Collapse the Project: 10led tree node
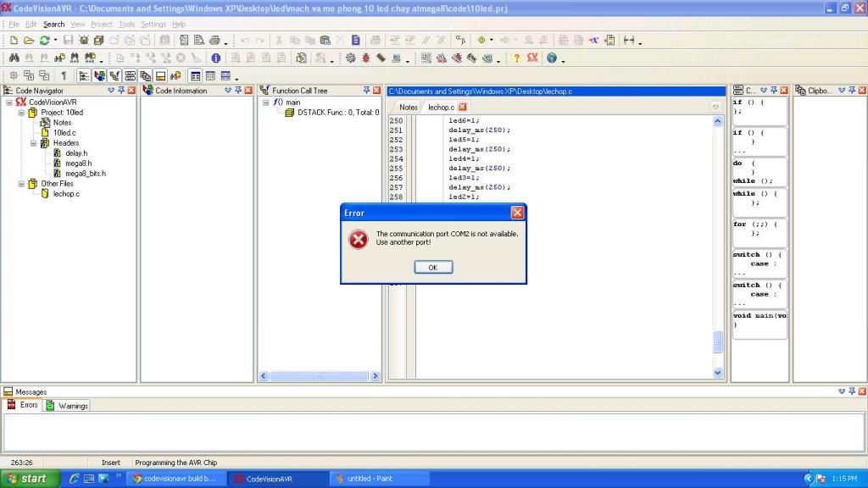 pyautogui.click(x=21, y=113)
